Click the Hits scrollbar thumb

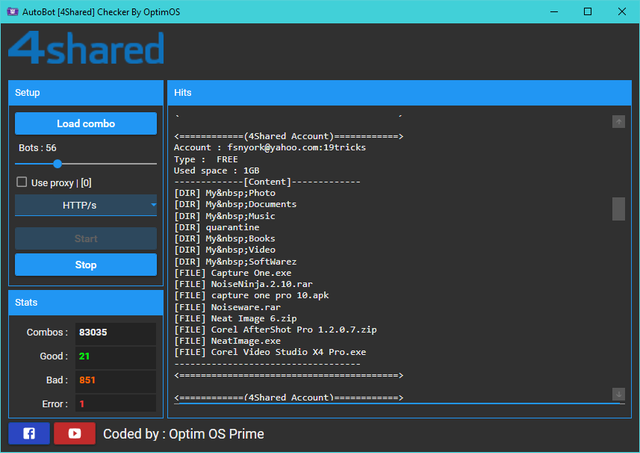pyautogui.click(x=618, y=209)
